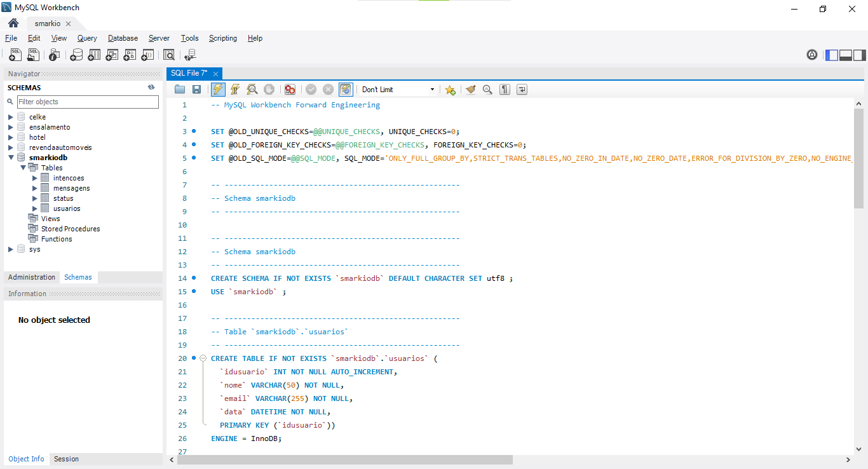
Task: Create a new schema icon
Action: pos(76,55)
